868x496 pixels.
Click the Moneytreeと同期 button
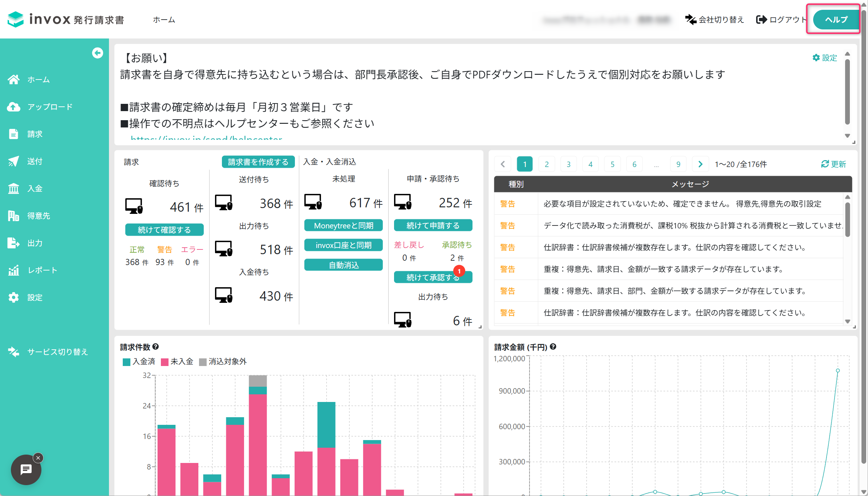pyautogui.click(x=344, y=225)
